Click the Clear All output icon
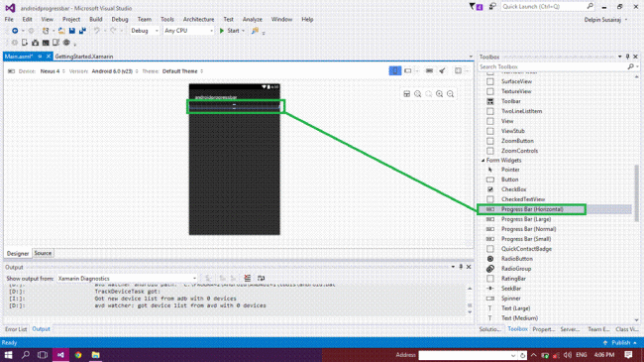644x362 pixels. 248,279
